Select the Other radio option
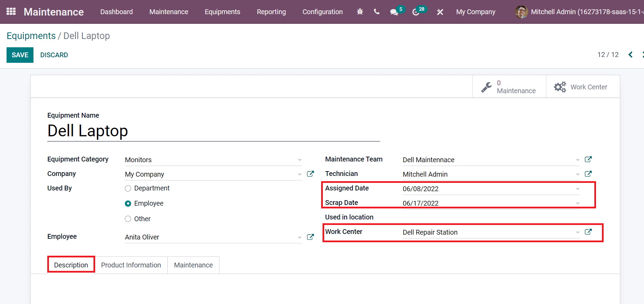 [128, 219]
